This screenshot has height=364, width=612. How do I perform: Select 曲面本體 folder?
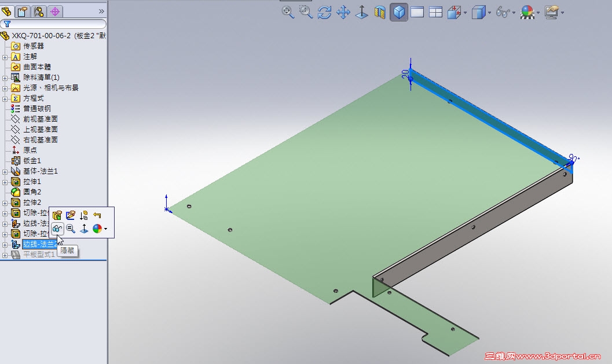coord(37,67)
